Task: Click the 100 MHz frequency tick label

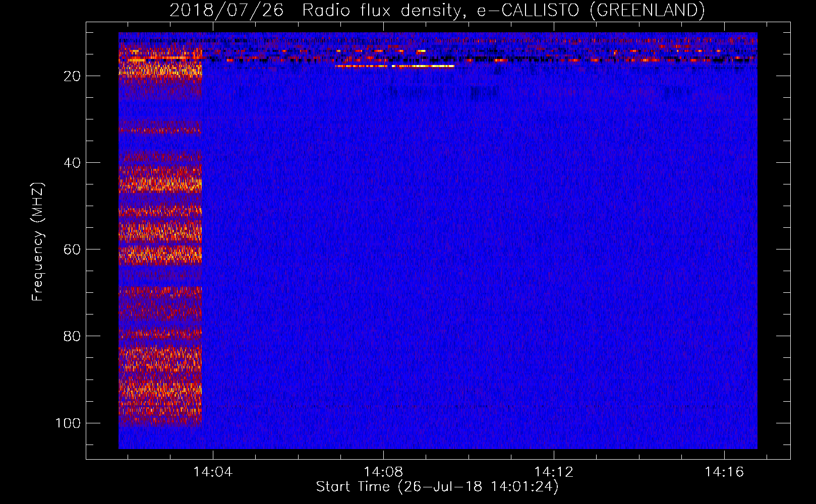Action: point(68,423)
